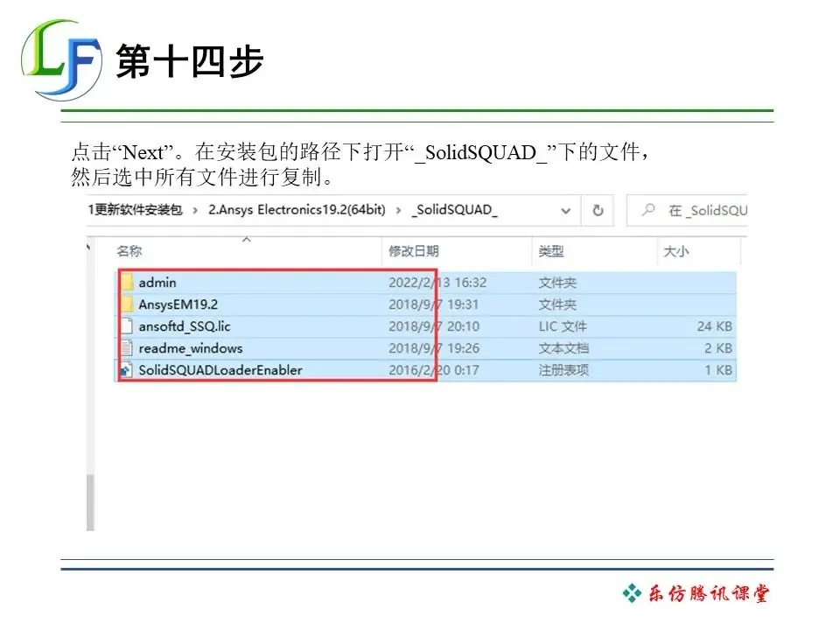Click the date 2018/9/7 20:10

(433, 326)
